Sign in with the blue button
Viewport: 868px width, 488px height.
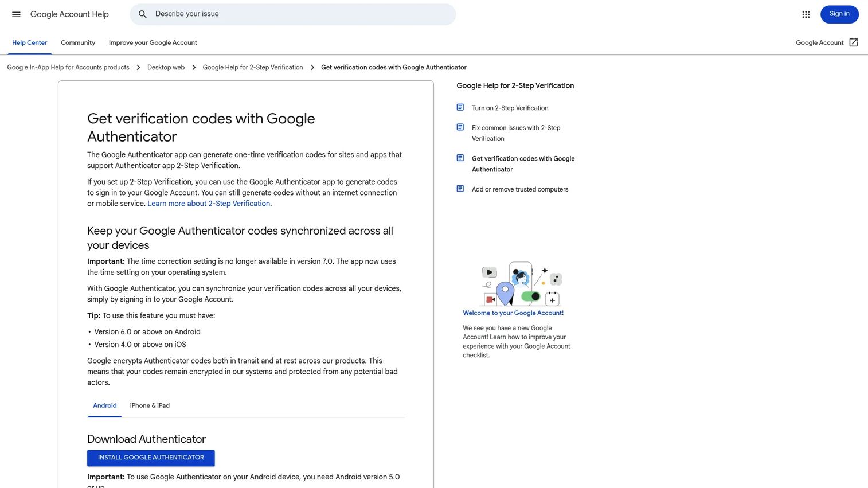[x=839, y=14]
